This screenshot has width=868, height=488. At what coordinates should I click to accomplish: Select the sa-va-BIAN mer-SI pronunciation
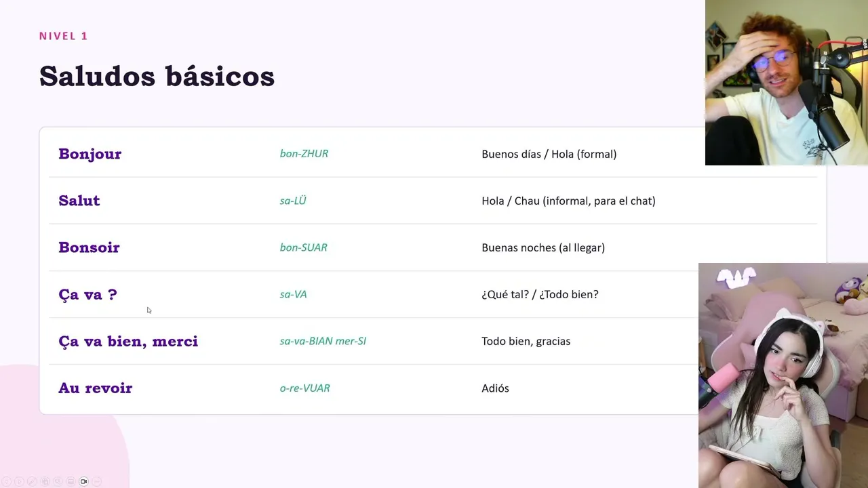click(x=323, y=341)
